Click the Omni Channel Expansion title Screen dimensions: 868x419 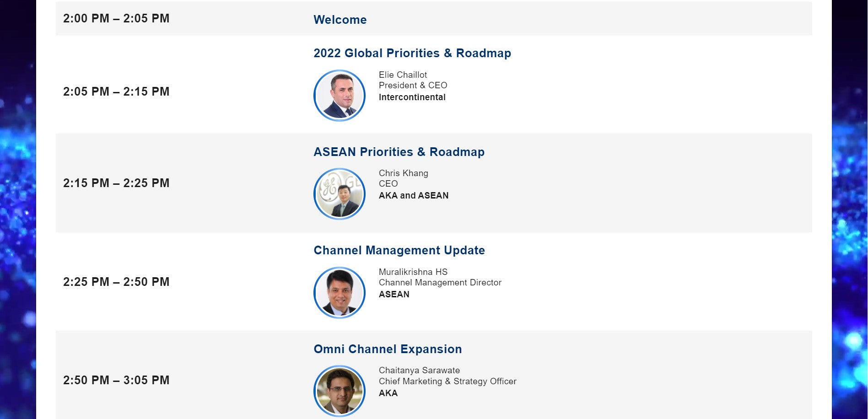pyautogui.click(x=388, y=349)
